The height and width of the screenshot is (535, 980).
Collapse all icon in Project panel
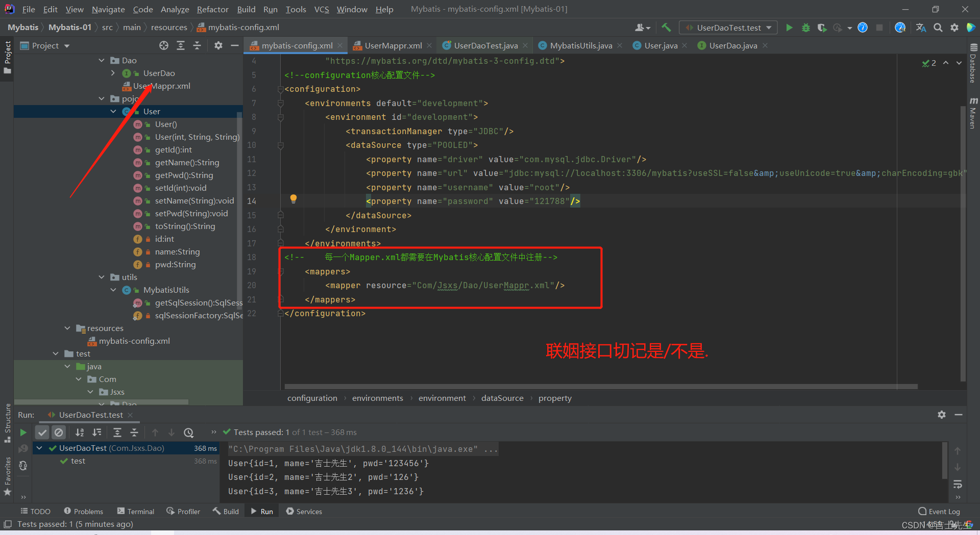pyautogui.click(x=197, y=45)
